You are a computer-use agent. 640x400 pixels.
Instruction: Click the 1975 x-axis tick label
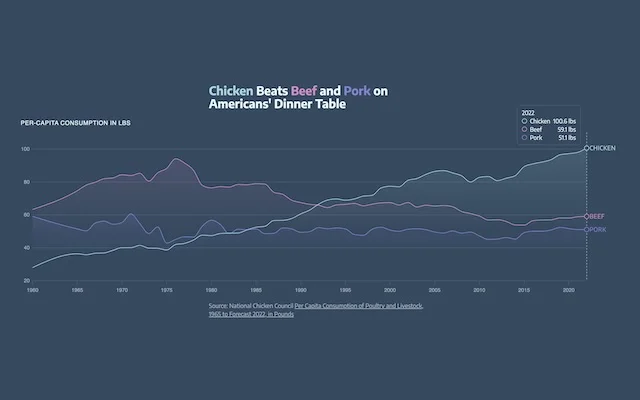coord(166,290)
